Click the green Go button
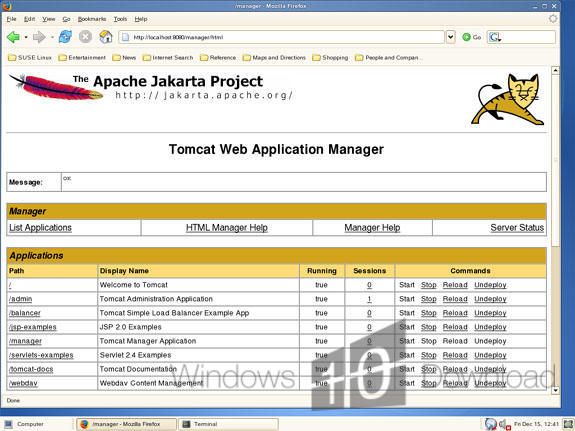This screenshot has width=575, height=431. coord(472,37)
